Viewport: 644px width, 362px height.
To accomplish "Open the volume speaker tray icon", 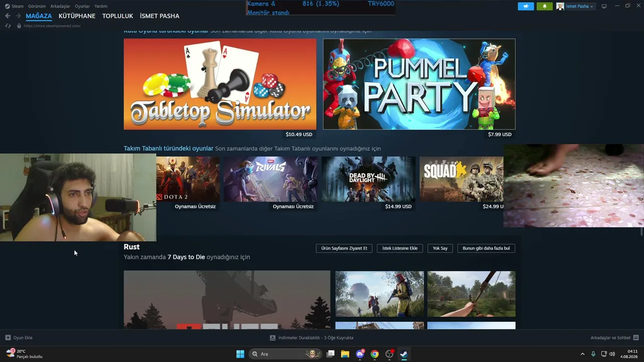I will (x=612, y=354).
